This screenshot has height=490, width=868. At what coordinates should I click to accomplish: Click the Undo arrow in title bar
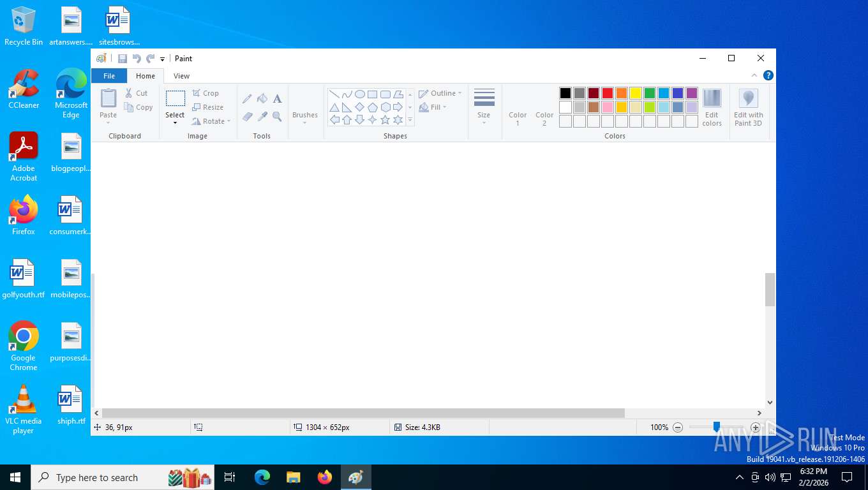tap(137, 59)
